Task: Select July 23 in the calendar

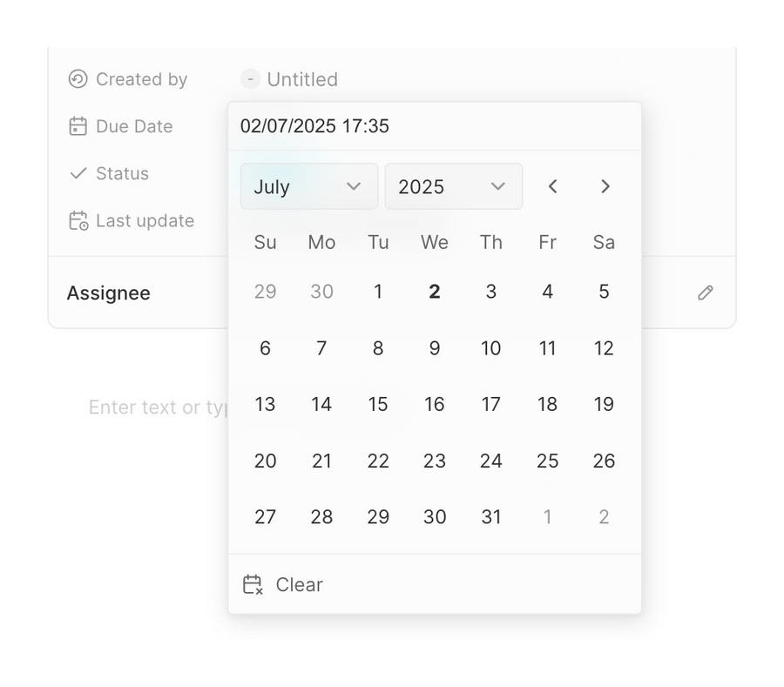Action: click(x=435, y=460)
